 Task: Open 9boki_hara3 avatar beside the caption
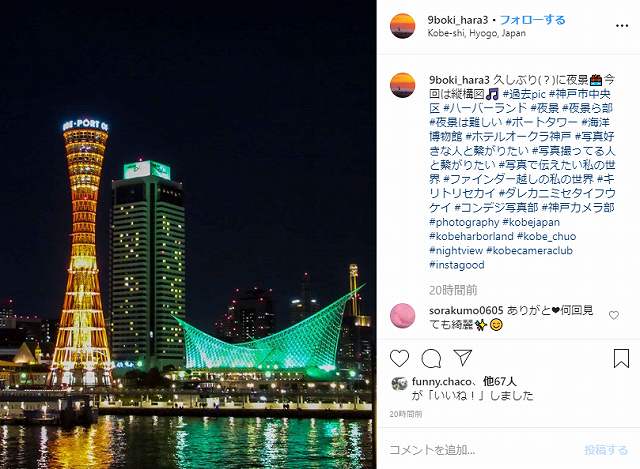402,85
